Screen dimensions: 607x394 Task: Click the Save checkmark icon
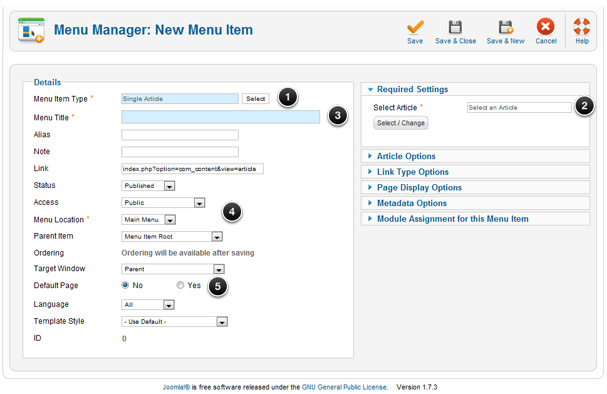[415, 27]
